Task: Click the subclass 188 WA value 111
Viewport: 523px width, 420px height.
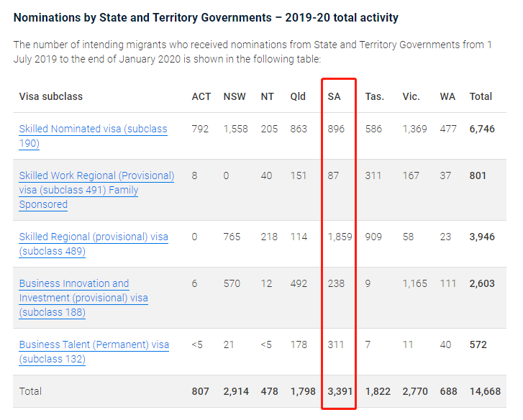Action: (447, 283)
